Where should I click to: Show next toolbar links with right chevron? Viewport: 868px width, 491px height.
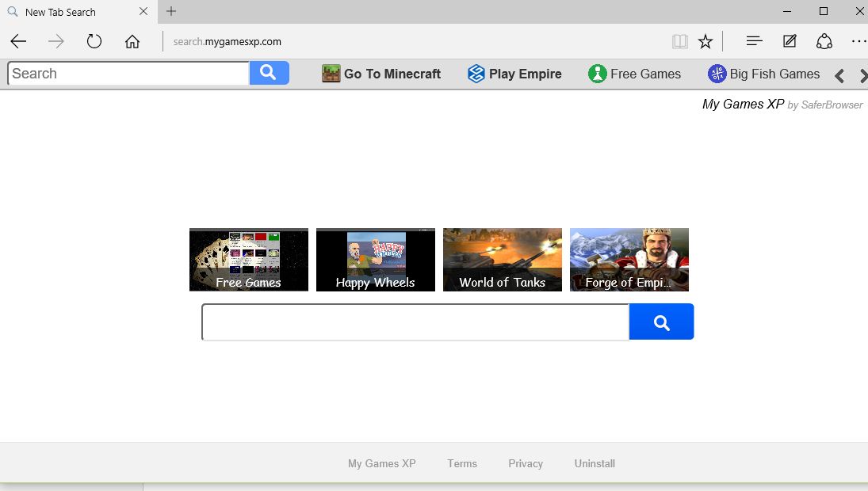click(x=863, y=76)
